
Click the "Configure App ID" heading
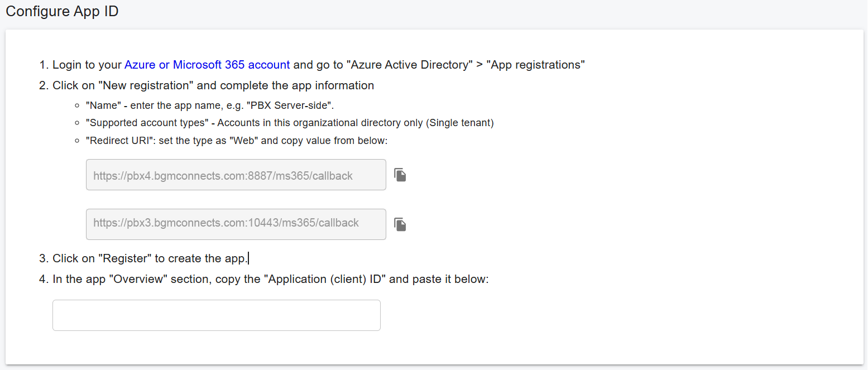pos(62,12)
